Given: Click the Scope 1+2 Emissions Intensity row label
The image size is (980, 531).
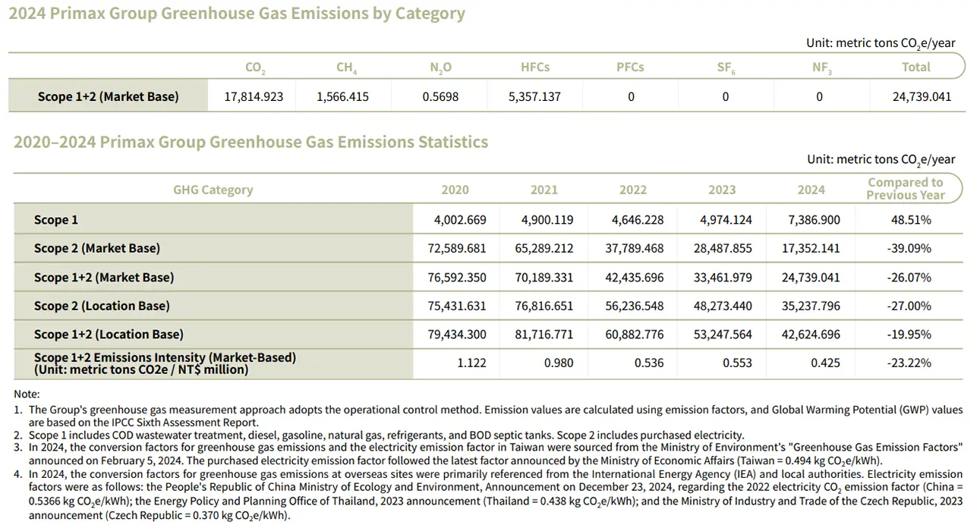Looking at the screenshot, I should (165, 363).
